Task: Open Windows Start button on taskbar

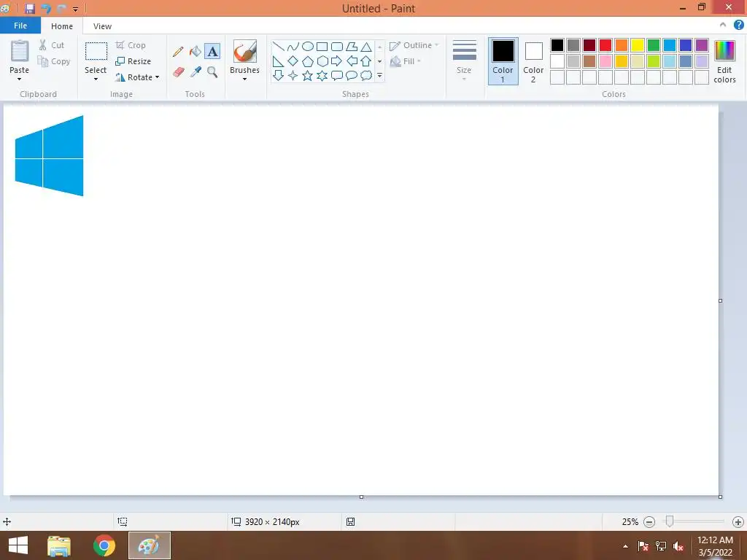Action: point(18,545)
